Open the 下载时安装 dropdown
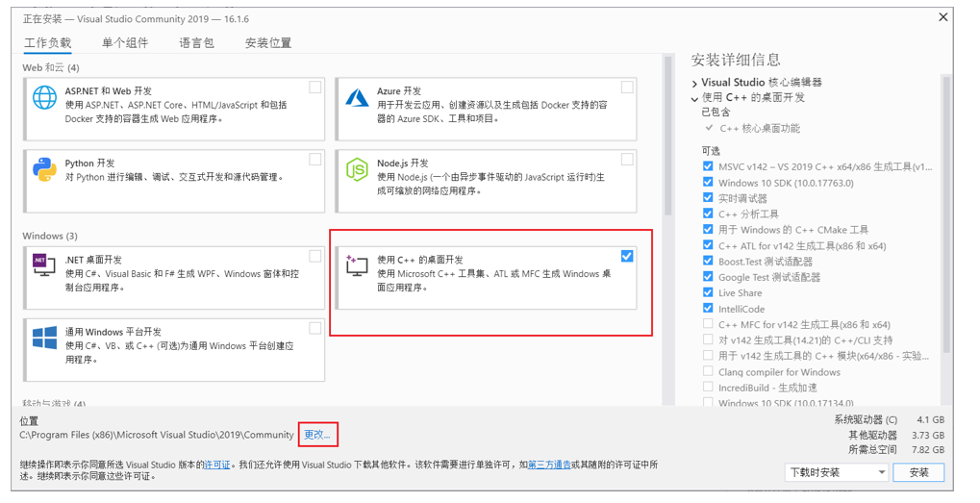Image resolution: width=980 pixels, height=503 pixels. pyautogui.click(x=837, y=472)
